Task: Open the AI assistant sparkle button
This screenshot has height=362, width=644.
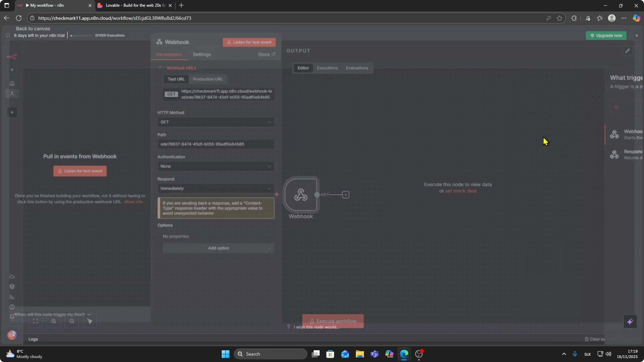Action: (630, 322)
